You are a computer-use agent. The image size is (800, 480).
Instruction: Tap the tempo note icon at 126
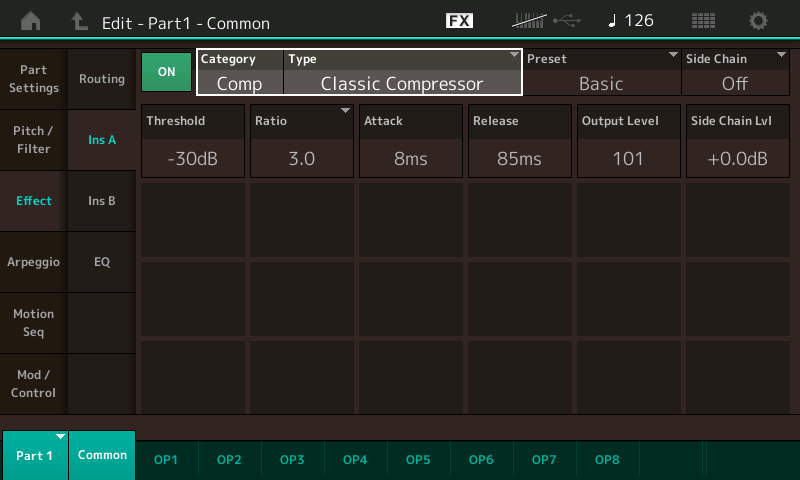point(612,21)
